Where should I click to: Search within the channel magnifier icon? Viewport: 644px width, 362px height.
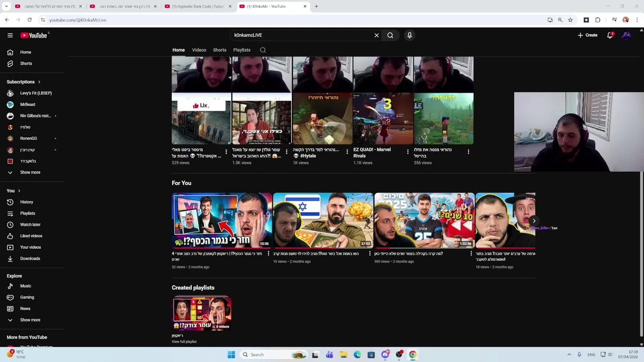tap(263, 50)
